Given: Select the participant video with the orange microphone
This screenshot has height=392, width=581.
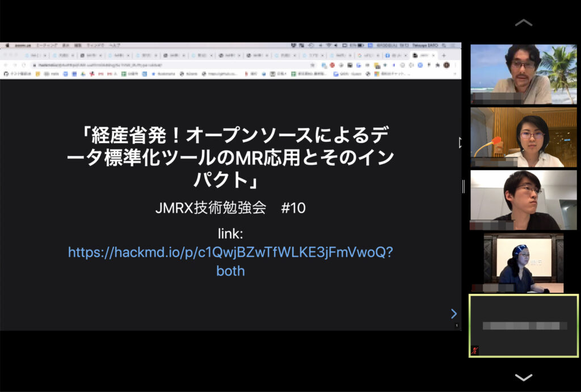Looking at the screenshot, I should click(x=524, y=137).
